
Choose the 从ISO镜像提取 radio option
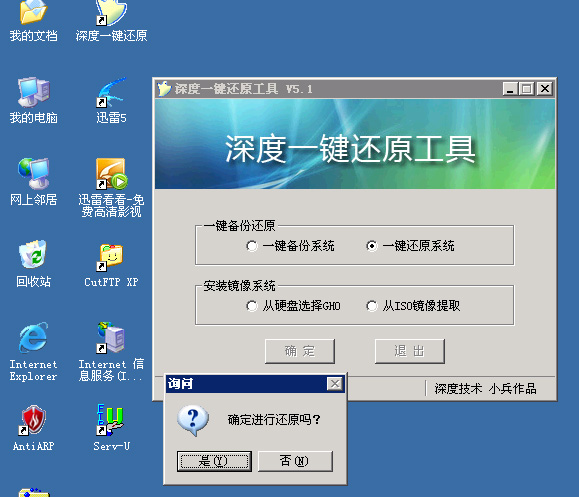pyautogui.click(x=413, y=306)
